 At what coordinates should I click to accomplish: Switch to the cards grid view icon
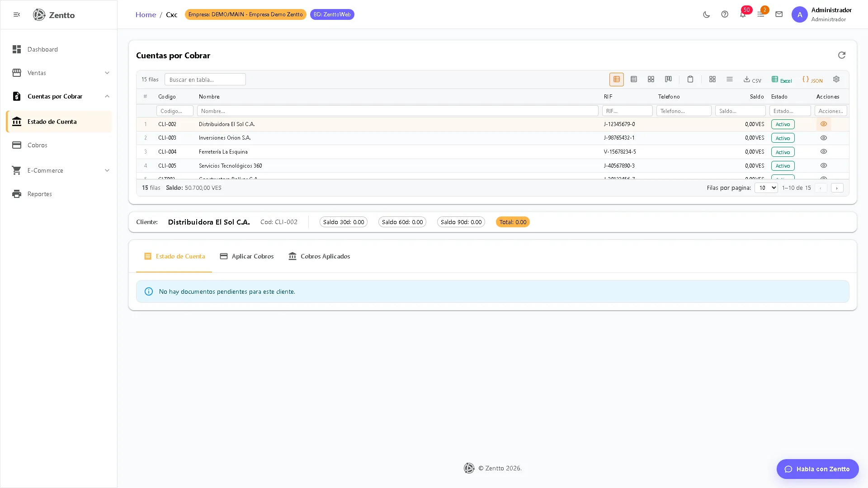pyautogui.click(x=651, y=80)
